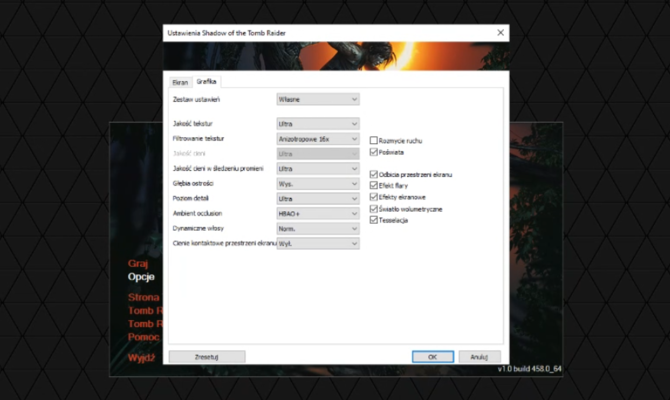Open the Jakość tekstur dropdown
This screenshot has height=400, width=670.
[317, 124]
